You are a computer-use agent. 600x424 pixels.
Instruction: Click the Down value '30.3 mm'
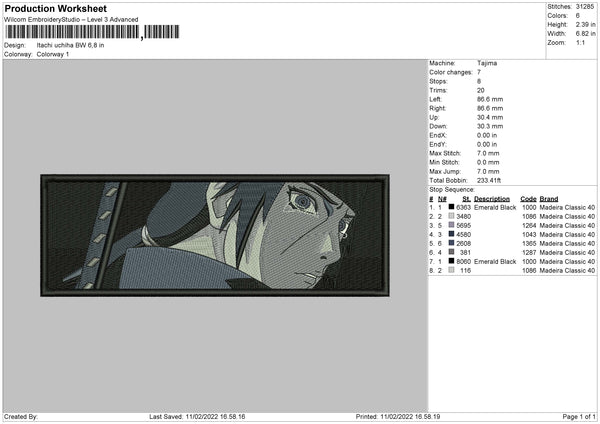[x=490, y=126]
